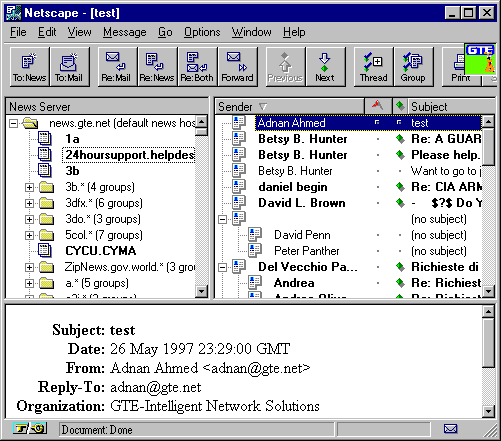Click message icon beside David L. Brown

pyautogui.click(x=239, y=202)
